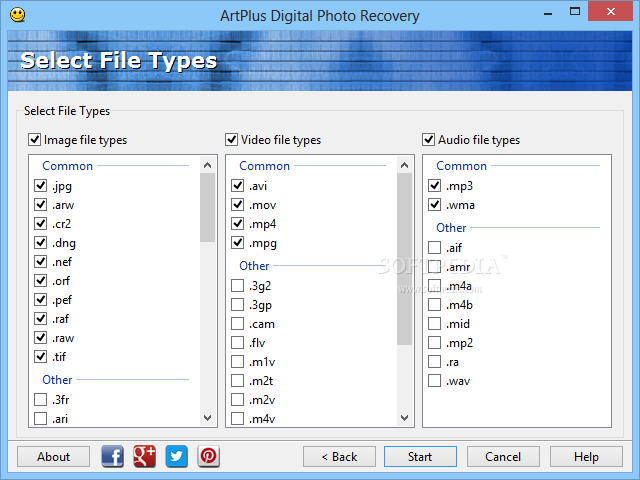Click image list scroll down arrow
The height and width of the screenshot is (480, 640).
pyautogui.click(x=207, y=418)
